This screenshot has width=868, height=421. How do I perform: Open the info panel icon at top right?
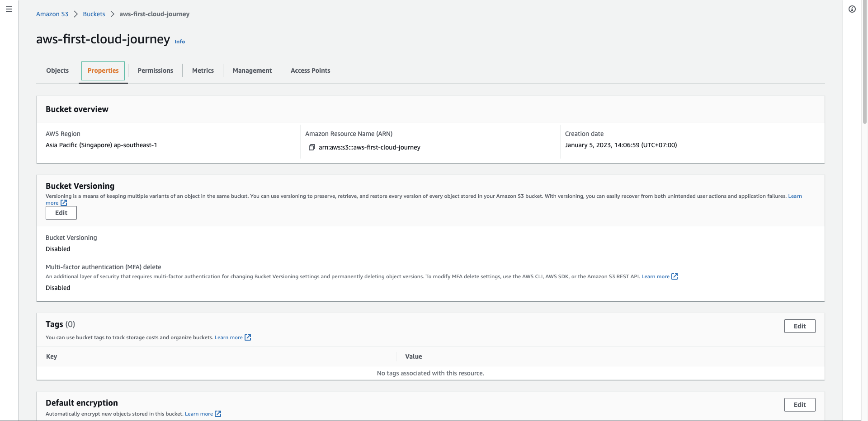852,9
